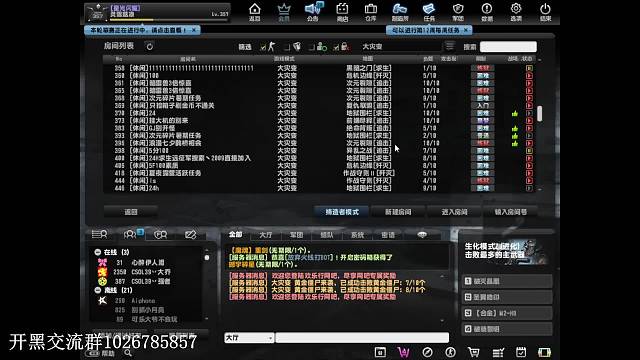Viewport: 640px width, 360px height.
Task: Toggle the running man filter checkbox
Action: point(263,47)
